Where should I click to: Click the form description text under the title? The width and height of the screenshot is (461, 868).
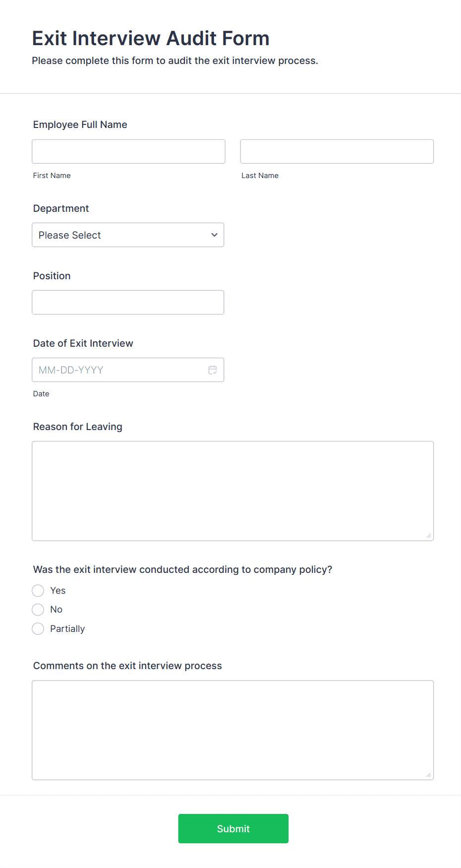(175, 61)
